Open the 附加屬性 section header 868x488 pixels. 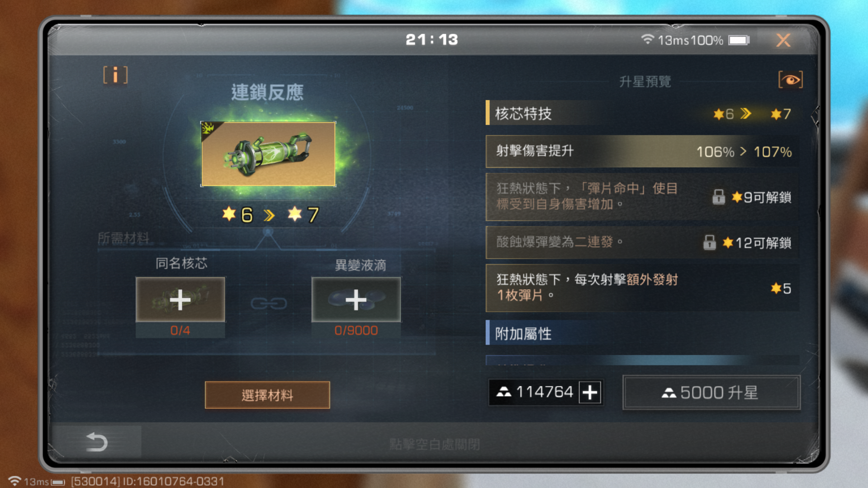(642, 333)
